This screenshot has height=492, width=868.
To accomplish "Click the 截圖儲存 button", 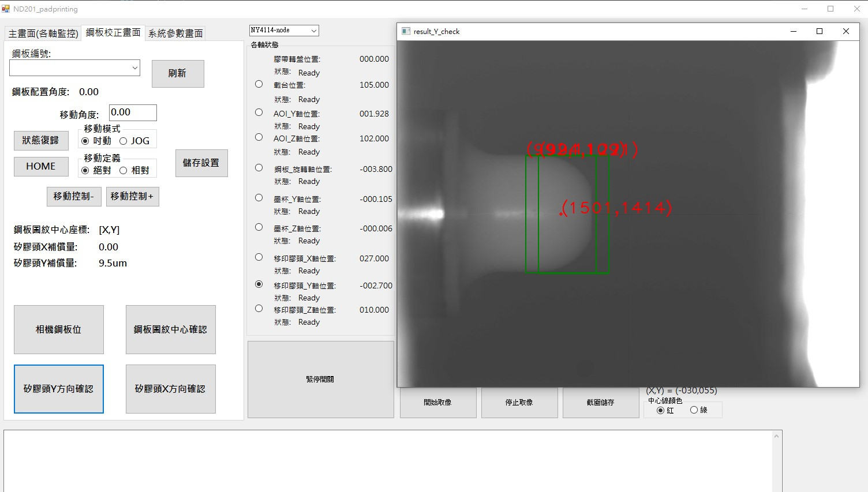I will point(601,403).
